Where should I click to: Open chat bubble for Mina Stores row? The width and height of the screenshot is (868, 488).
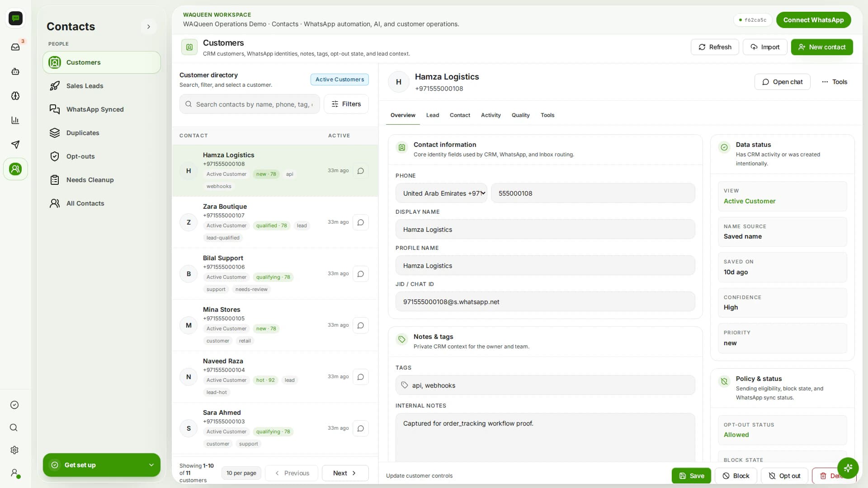[360, 325]
